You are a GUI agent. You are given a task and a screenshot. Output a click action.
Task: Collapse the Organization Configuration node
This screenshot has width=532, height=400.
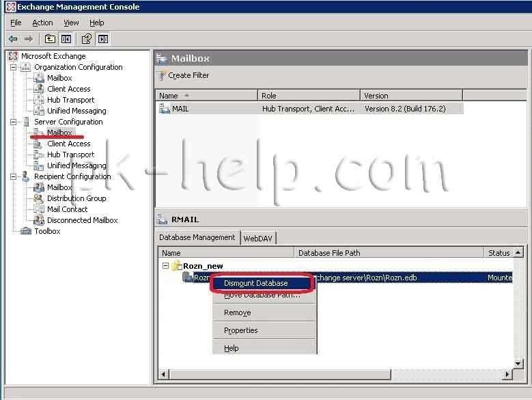(x=13, y=67)
